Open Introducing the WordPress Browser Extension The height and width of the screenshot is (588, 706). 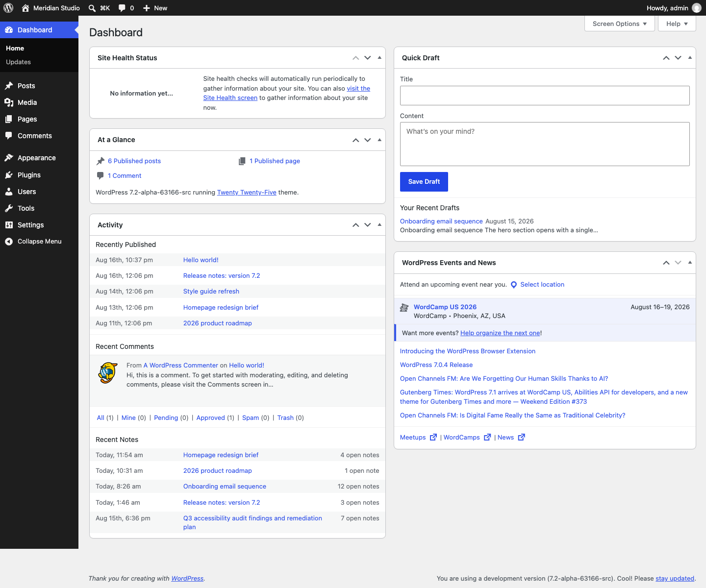(x=468, y=351)
